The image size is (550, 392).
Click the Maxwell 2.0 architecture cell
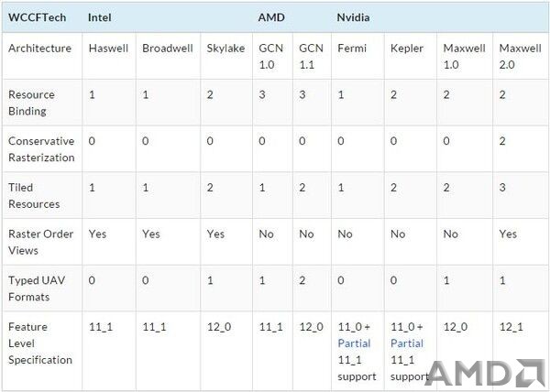520,56
